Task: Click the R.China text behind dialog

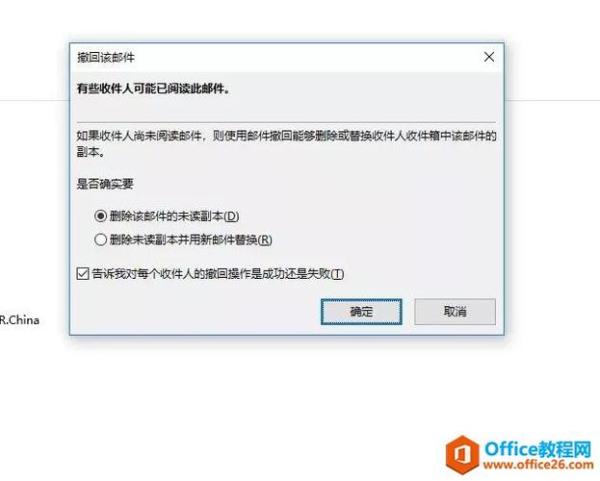Action: pos(19,320)
